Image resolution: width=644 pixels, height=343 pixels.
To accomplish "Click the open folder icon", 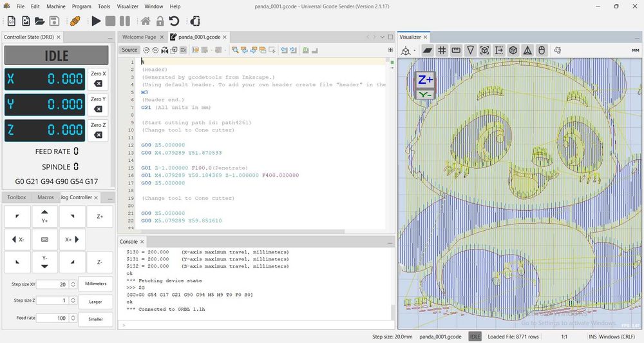I will [40, 21].
